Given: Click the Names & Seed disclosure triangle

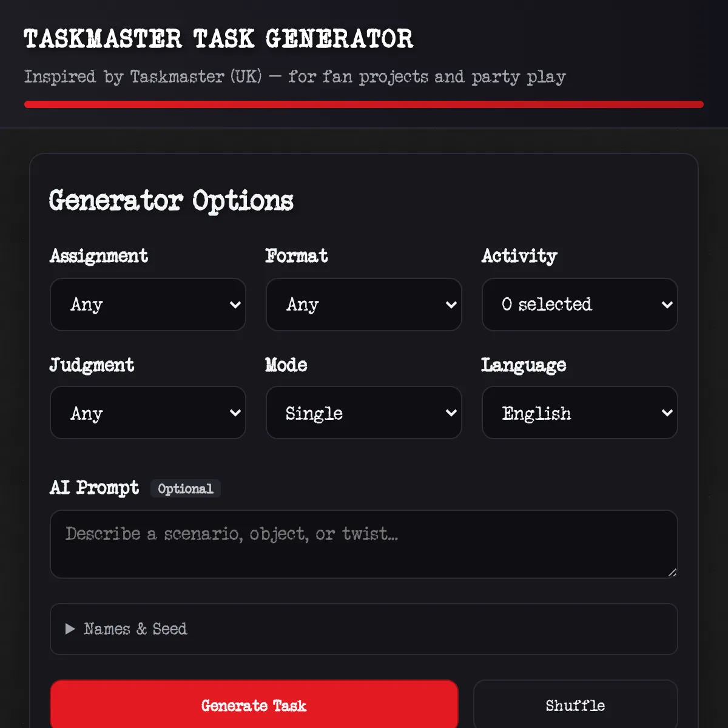Looking at the screenshot, I should click(x=70, y=629).
